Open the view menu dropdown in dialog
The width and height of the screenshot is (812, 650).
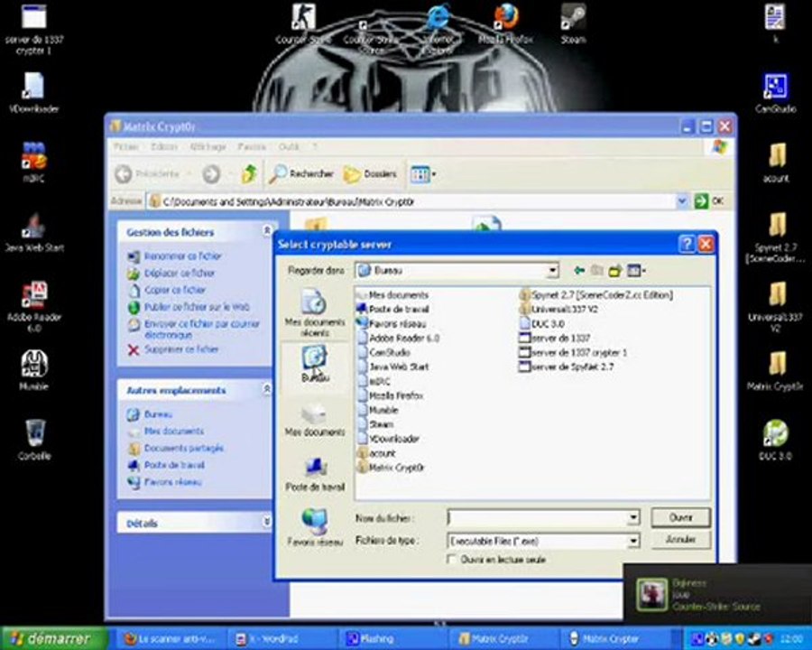point(636,270)
